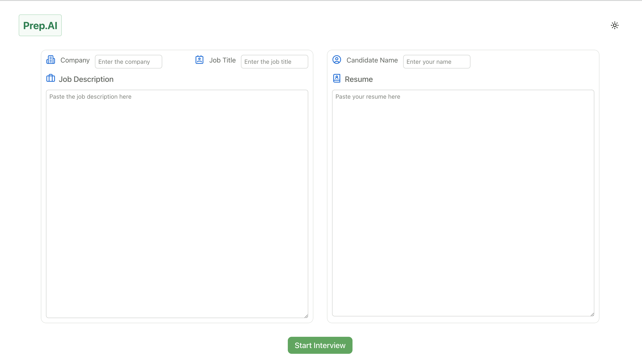Focus the Enter the company field

[x=128, y=62]
